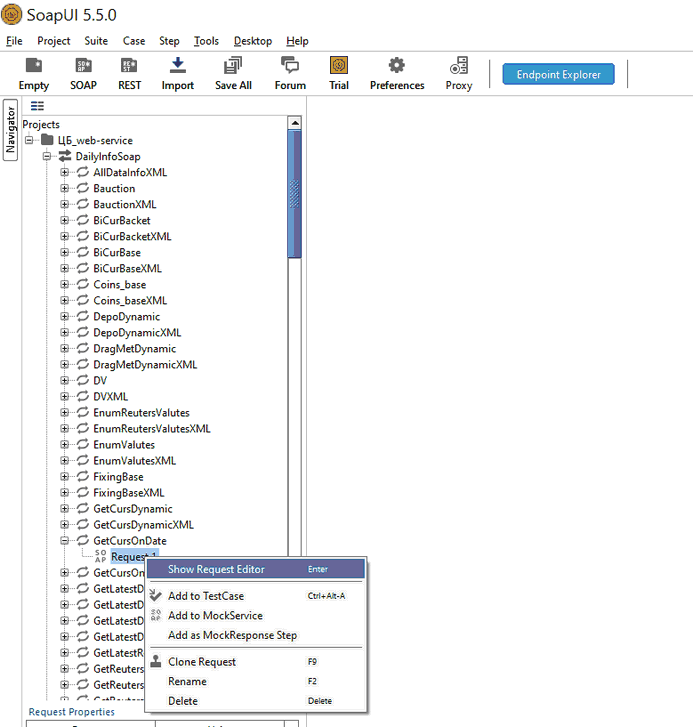Select the Coins_baseXML tree item
Screen dimensions: 693x727
(x=130, y=300)
